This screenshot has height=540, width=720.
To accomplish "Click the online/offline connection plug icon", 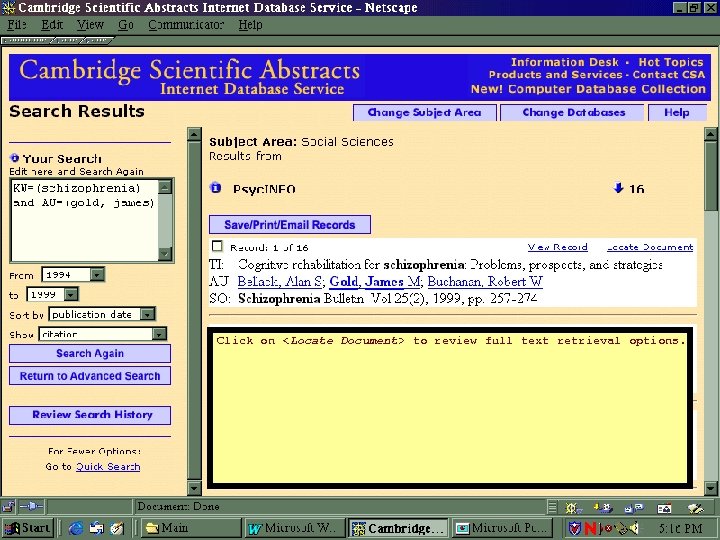I will click(x=32, y=506).
